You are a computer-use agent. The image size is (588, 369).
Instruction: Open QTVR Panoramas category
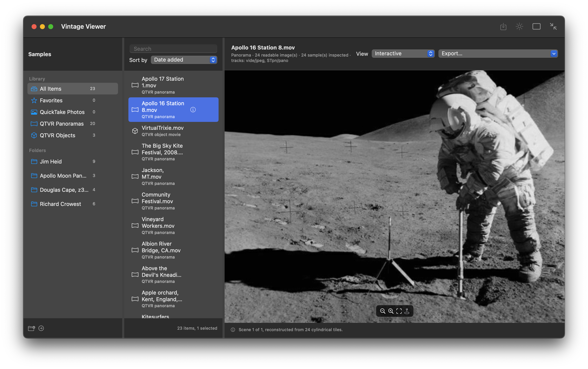tap(73, 124)
